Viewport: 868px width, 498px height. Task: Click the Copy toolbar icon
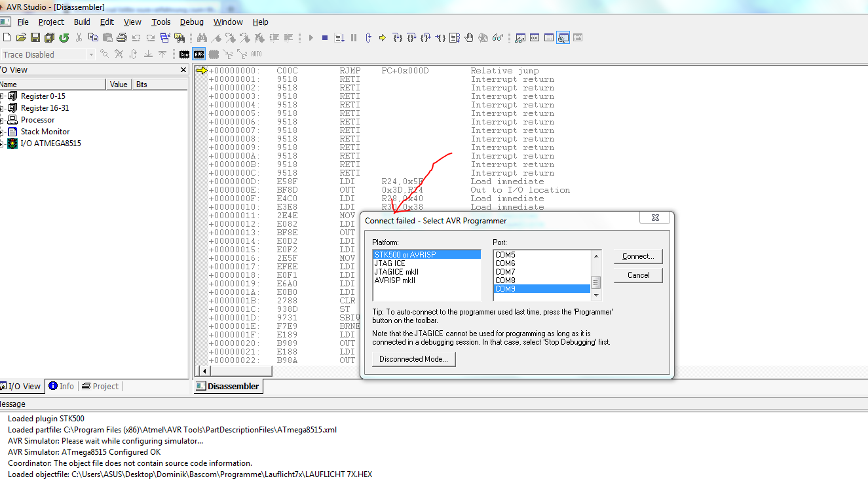pyautogui.click(x=93, y=37)
